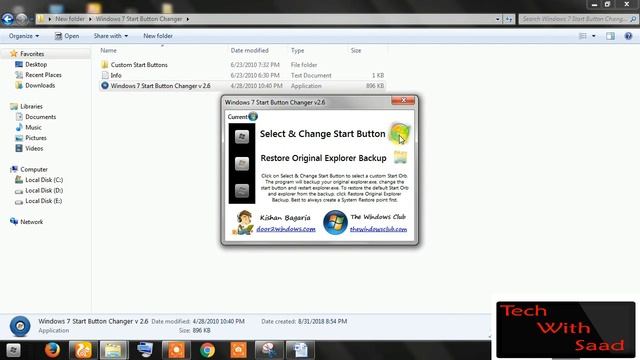Screen dimensions: 640x360
Task: Select Windows 7 Start Button Changer v 2.6 file
Action: (160, 86)
